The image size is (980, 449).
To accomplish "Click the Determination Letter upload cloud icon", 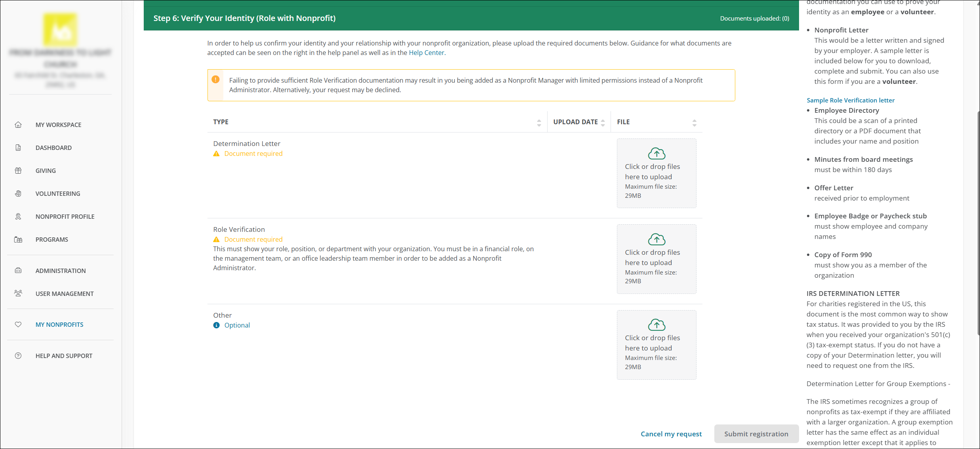I will pyautogui.click(x=657, y=153).
